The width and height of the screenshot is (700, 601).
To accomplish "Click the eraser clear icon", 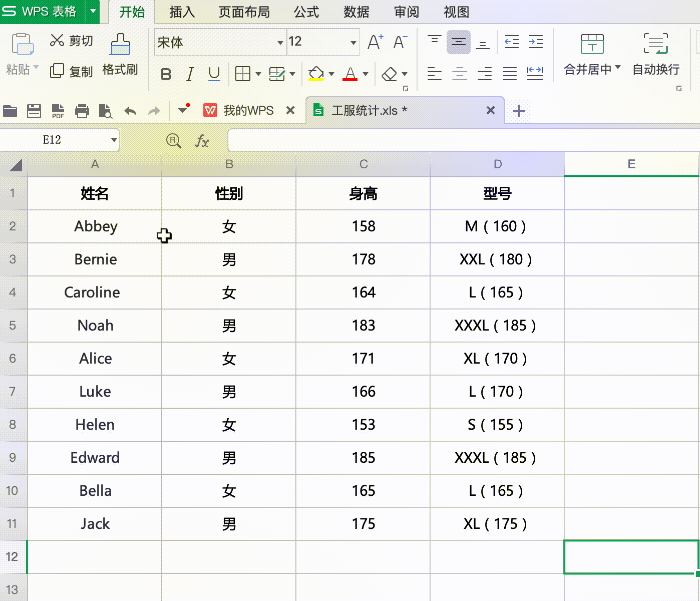I will 389,74.
